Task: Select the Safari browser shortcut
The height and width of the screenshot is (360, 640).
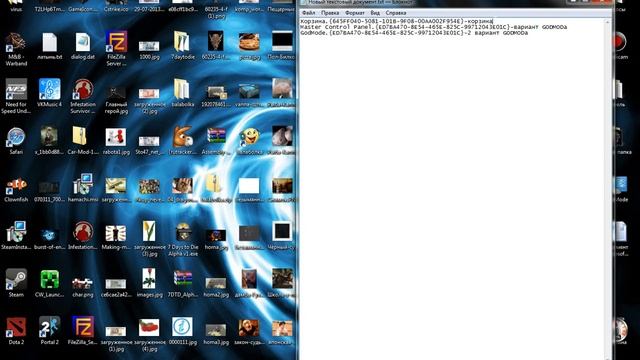Action: click(x=16, y=141)
